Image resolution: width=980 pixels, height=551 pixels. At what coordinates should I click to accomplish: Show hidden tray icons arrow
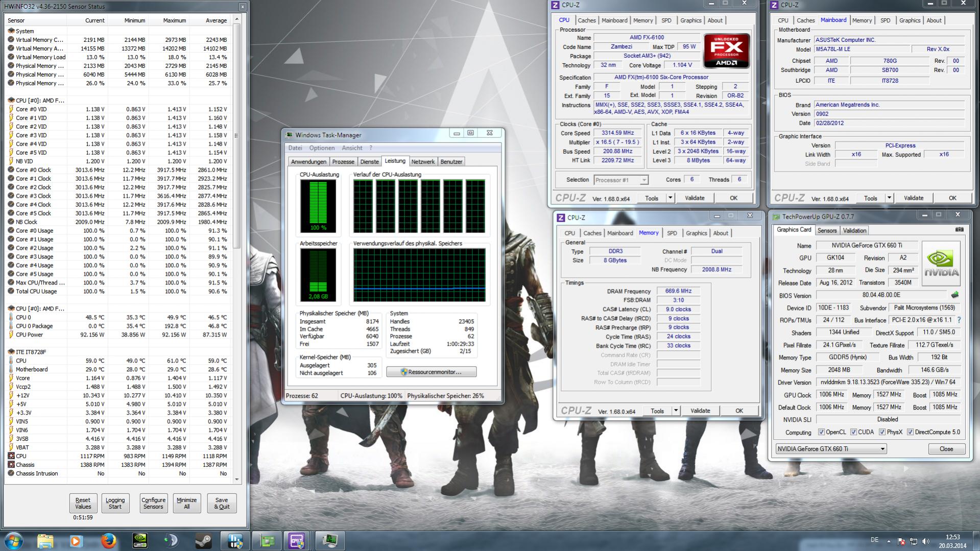[889, 541]
